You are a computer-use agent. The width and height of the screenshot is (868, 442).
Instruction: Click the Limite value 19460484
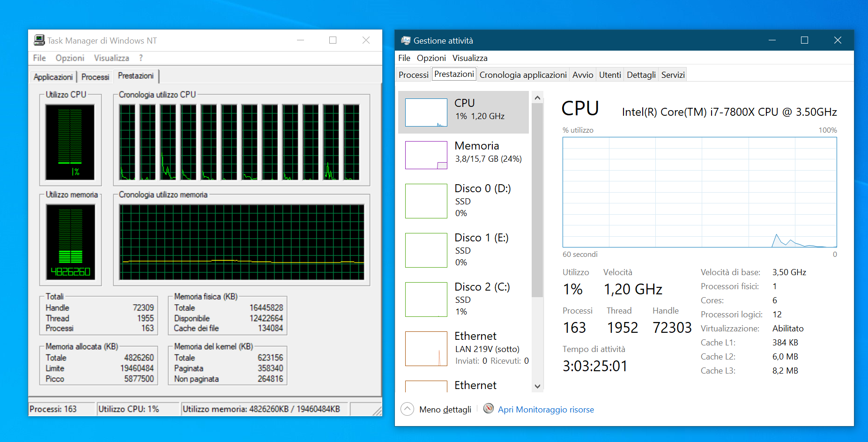(137, 368)
